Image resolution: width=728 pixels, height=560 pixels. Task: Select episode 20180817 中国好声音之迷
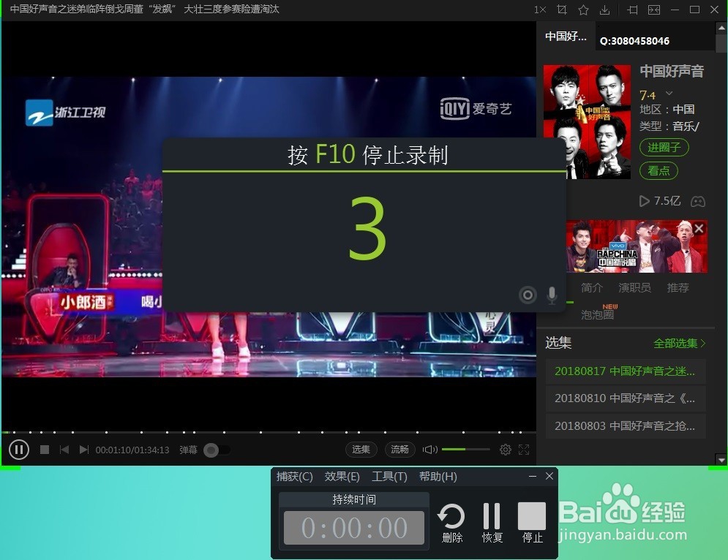(x=626, y=371)
